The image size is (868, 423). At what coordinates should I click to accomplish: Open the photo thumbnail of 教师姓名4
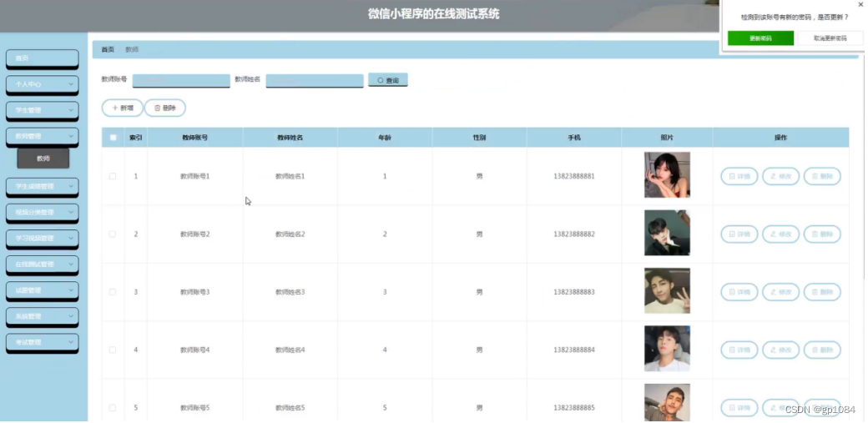click(x=667, y=349)
